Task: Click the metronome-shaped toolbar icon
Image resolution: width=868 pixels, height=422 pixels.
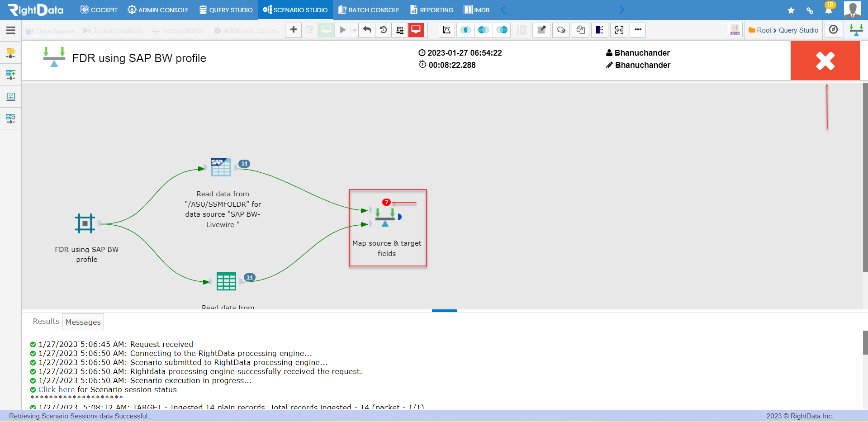Action: [x=446, y=30]
